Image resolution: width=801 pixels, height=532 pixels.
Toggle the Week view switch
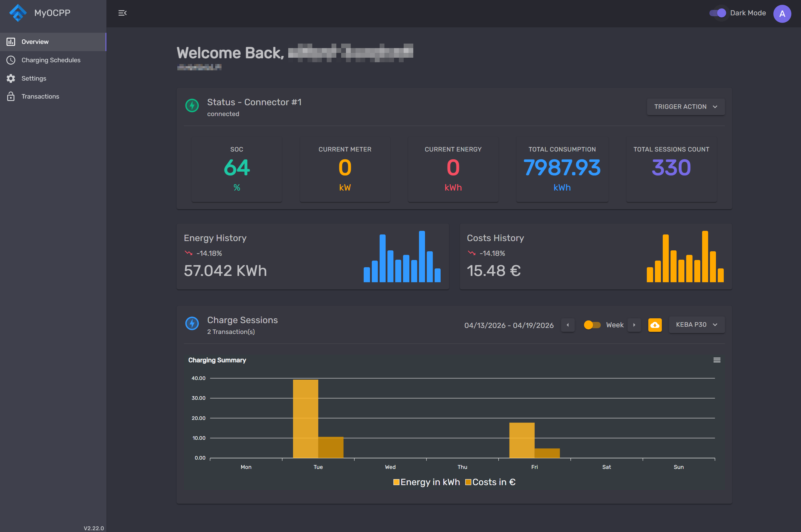[x=592, y=325]
